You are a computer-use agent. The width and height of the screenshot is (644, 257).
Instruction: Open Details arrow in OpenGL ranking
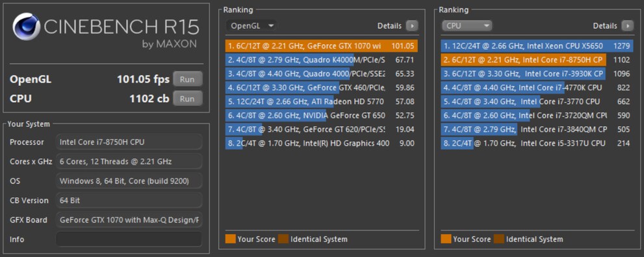[x=411, y=26]
